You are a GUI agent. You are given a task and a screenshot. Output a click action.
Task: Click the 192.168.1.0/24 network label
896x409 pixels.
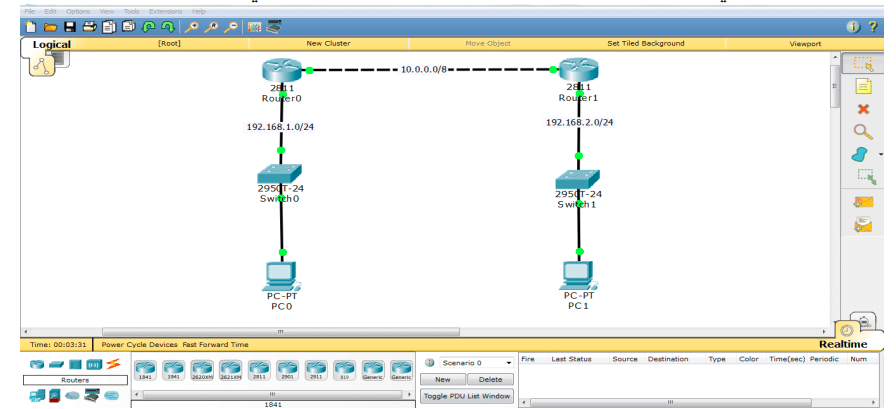coord(280,127)
